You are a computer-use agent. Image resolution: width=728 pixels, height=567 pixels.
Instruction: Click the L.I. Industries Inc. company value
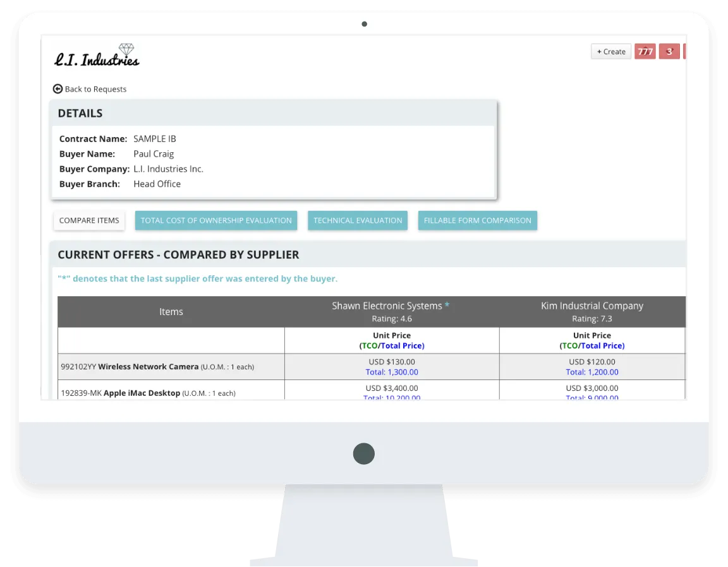168,169
